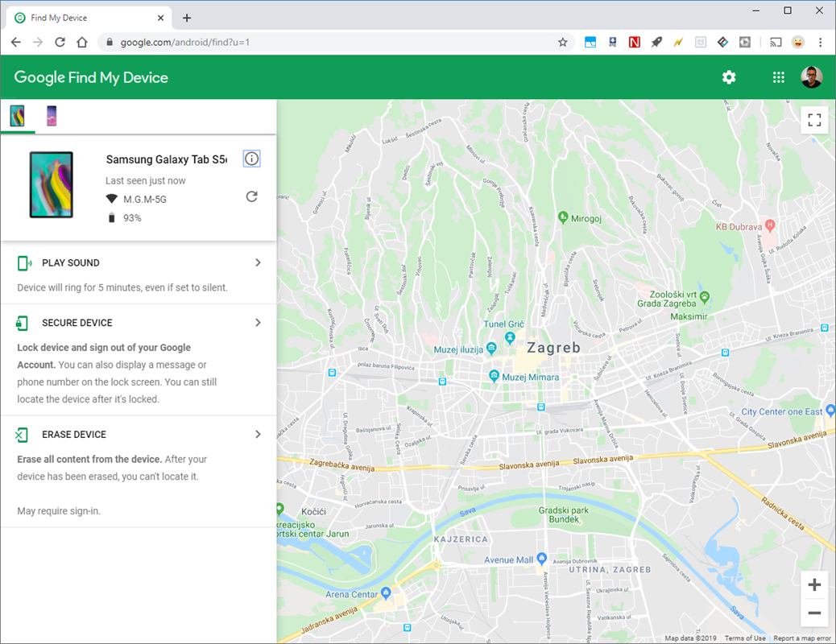Click the Wi-Fi network M.G.M-5G text
836x644 pixels.
tap(145, 200)
